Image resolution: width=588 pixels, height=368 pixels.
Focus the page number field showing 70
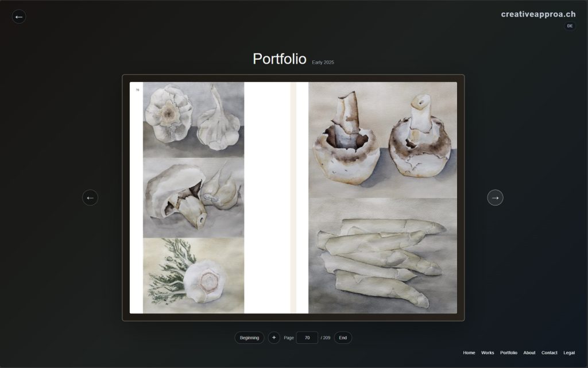pos(307,338)
